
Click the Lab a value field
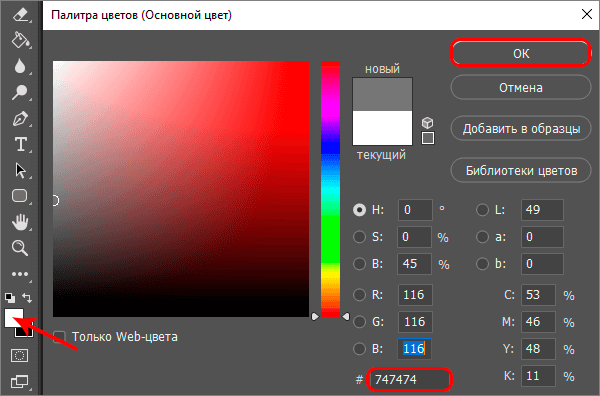[542, 237]
